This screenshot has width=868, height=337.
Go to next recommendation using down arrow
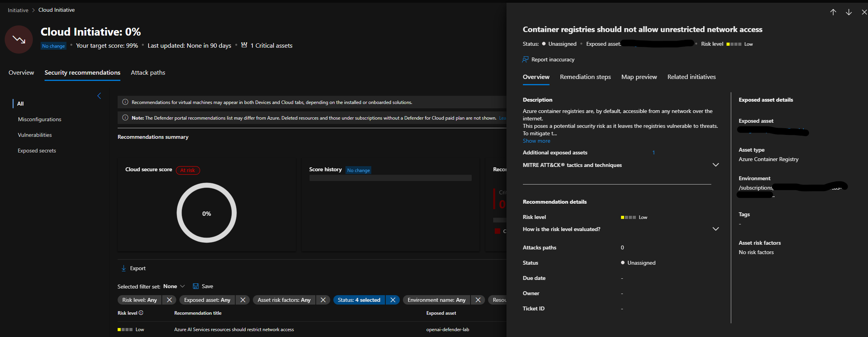coord(848,12)
